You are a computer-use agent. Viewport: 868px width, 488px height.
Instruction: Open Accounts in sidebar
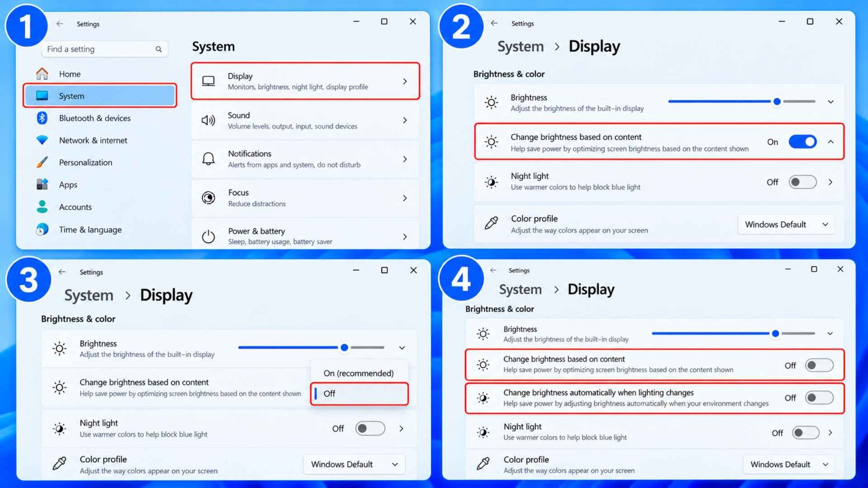click(x=100, y=207)
